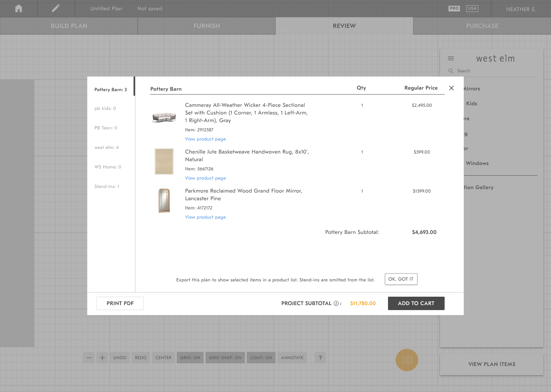The height and width of the screenshot is (392, 551).
Task: Click the $11,780.00 project subtotal
Action: tap(363, 303)
